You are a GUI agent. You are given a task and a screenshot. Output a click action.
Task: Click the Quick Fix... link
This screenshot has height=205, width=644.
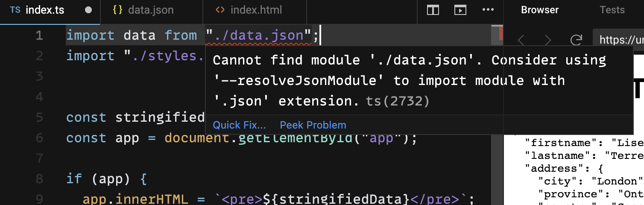click(239, 125)
